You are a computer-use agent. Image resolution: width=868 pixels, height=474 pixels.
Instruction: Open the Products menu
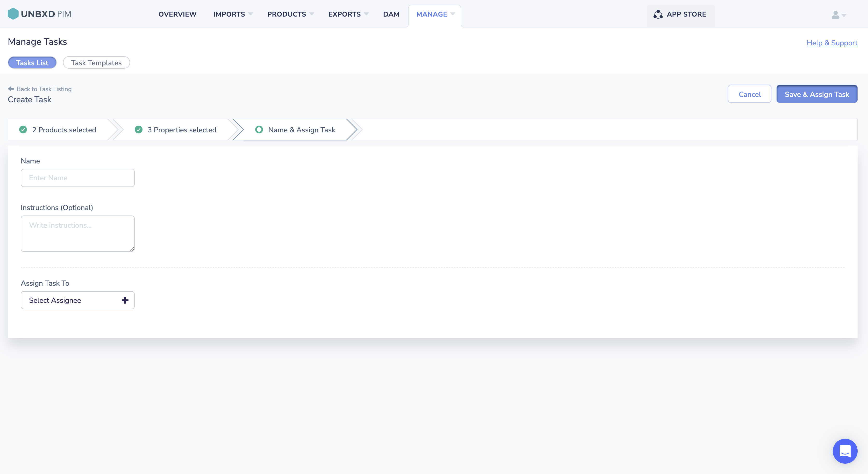tap(287, 14)
